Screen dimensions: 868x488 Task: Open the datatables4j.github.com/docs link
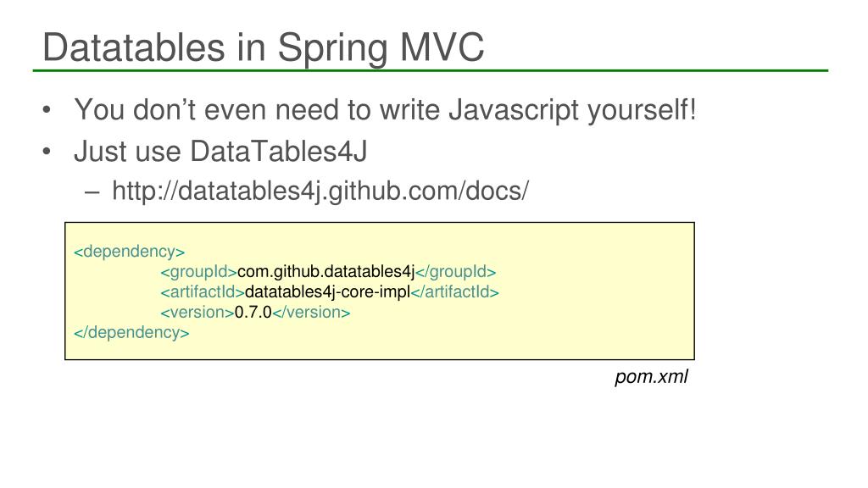click(x=320, y=191)
